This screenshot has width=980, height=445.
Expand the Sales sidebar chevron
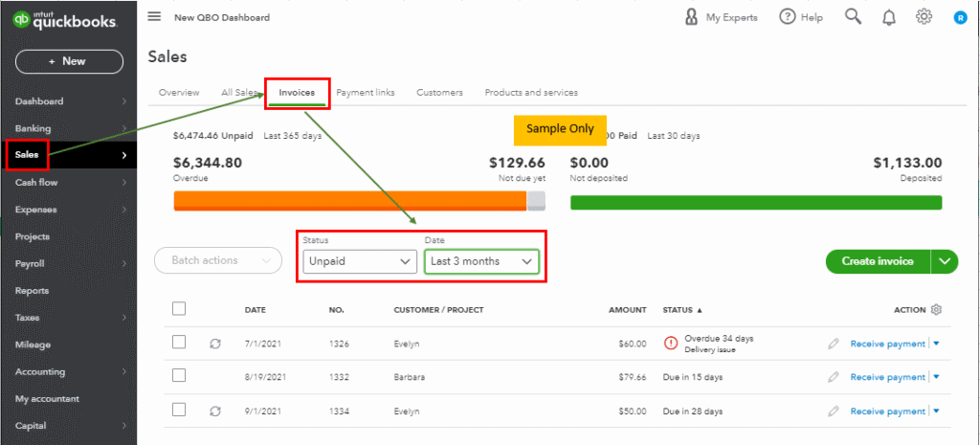124,155
